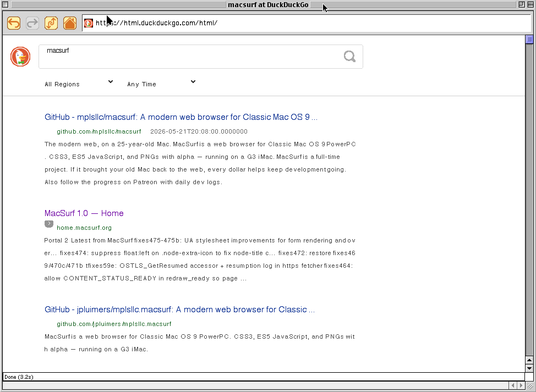
Task: Open the Any Time dropdown
Action: click(x=161, y=84)
